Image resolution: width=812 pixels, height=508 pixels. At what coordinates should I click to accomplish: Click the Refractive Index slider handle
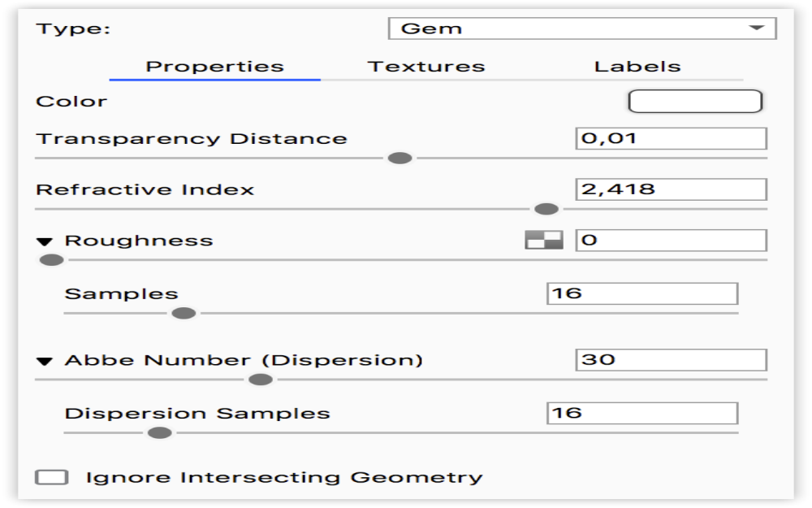546,210
